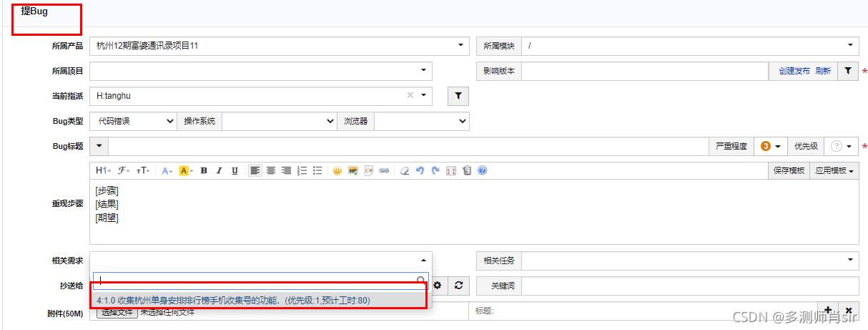Click 选择文件 file chooser button
This screenshot has width=868, height=330.
click(117, 312)
